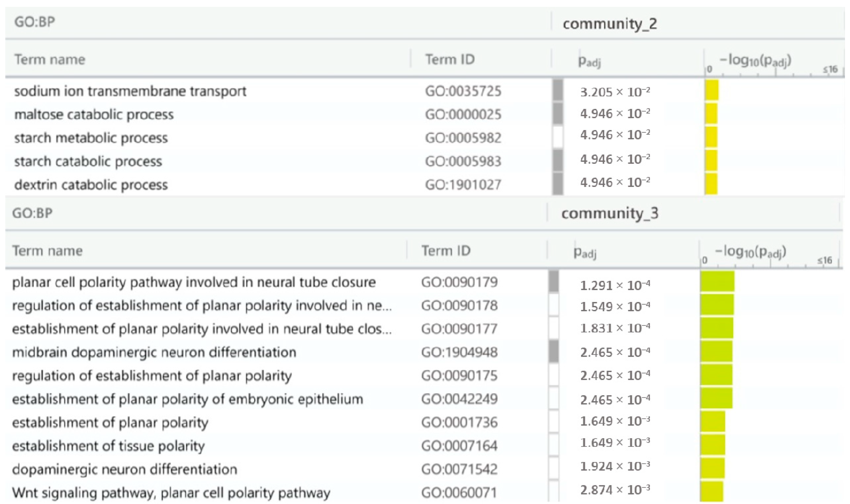Click the Wnt signaling pathway term name
The image size is (850, 504).
click(171, 492)
